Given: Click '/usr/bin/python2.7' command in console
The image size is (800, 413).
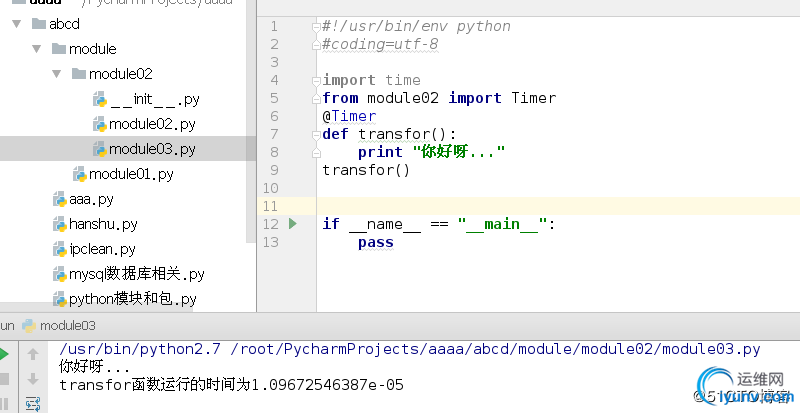Looking at the screenshot, I should 140,349.
